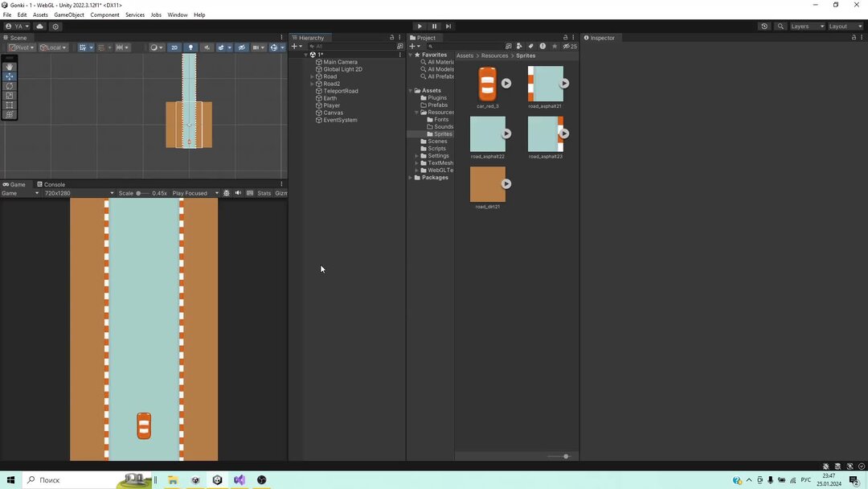Click the Hierarchy search field
The image size is (868, 489).
point(351,47)
